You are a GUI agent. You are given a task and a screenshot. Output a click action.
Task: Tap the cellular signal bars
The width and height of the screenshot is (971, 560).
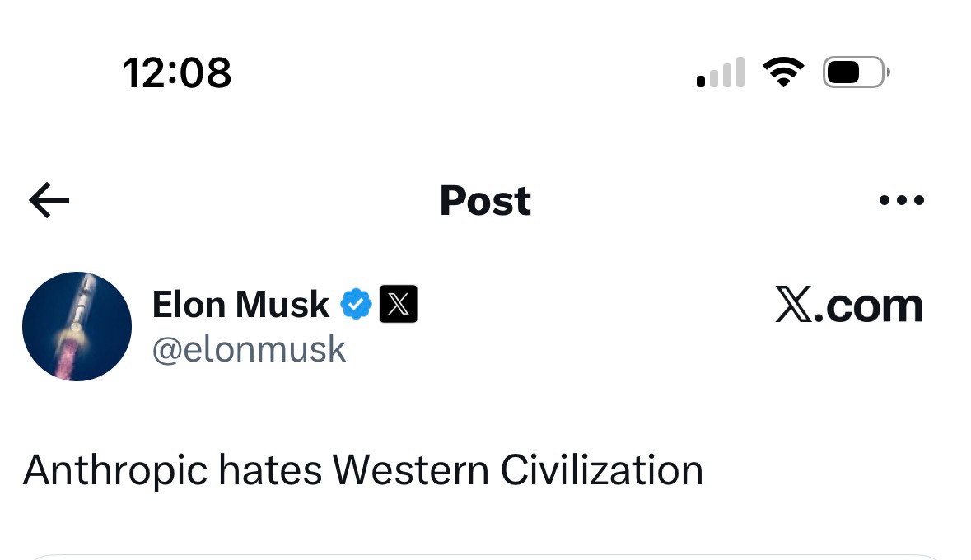721,72
